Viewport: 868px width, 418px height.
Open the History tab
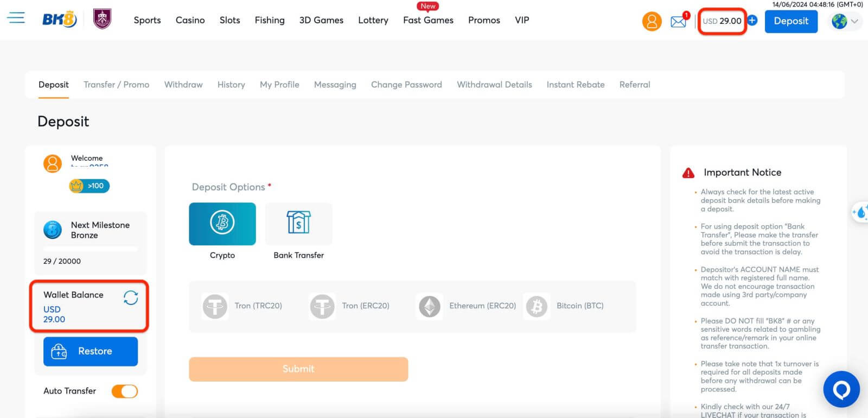[x=231, y=85]
